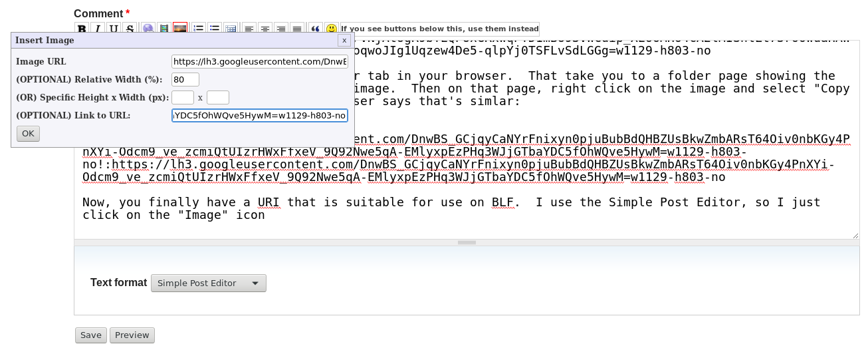Click the Comment field label
868x352 pixels.
point(98,14)
